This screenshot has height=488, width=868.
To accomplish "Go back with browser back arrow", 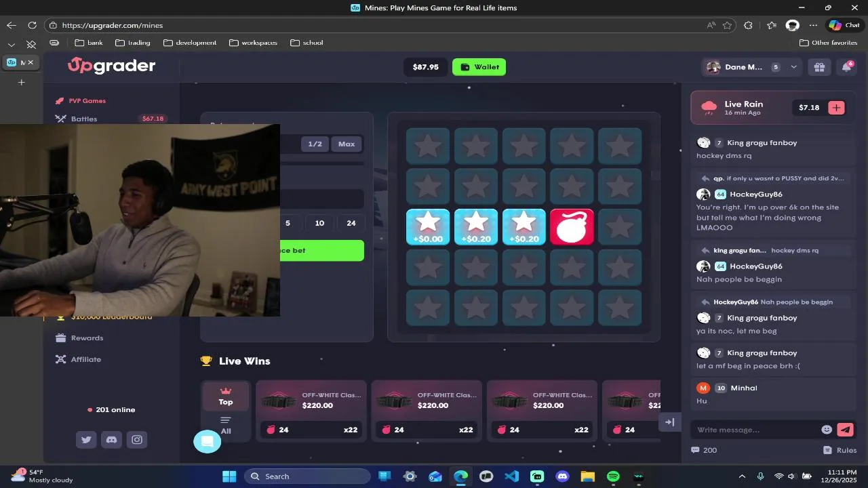I will point(12,25).
